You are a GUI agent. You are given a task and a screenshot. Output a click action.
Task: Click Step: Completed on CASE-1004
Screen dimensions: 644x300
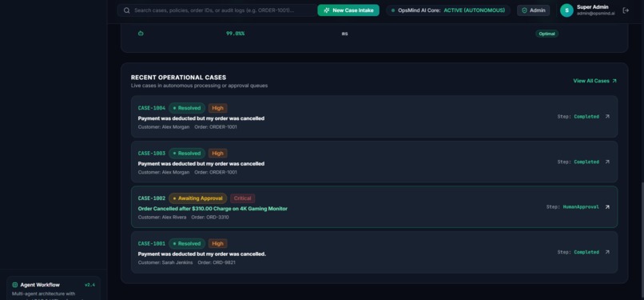tap(578, 117)
